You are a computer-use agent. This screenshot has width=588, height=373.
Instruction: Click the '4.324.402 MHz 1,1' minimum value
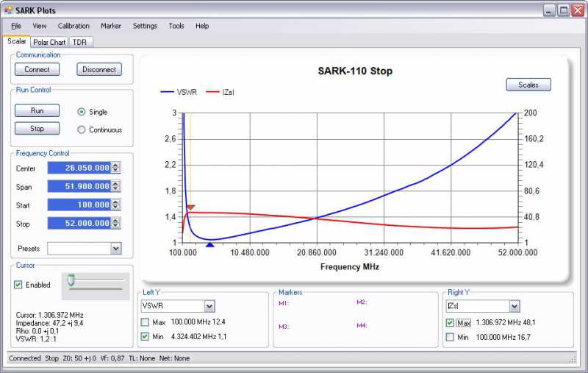[198, 337]
